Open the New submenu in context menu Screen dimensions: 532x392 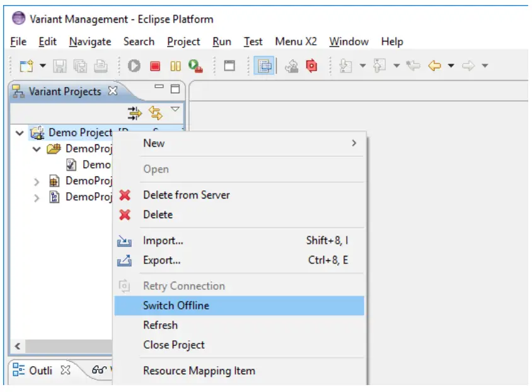pyautogui.click(x=240, y=143)
